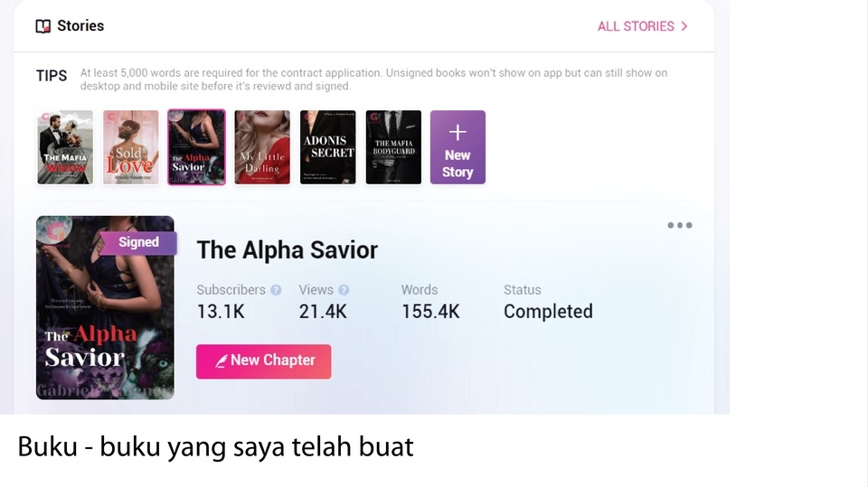Click the Stories section heading
Image resolution: width=868 pixels, height=487 pixels.
point(80,26)
